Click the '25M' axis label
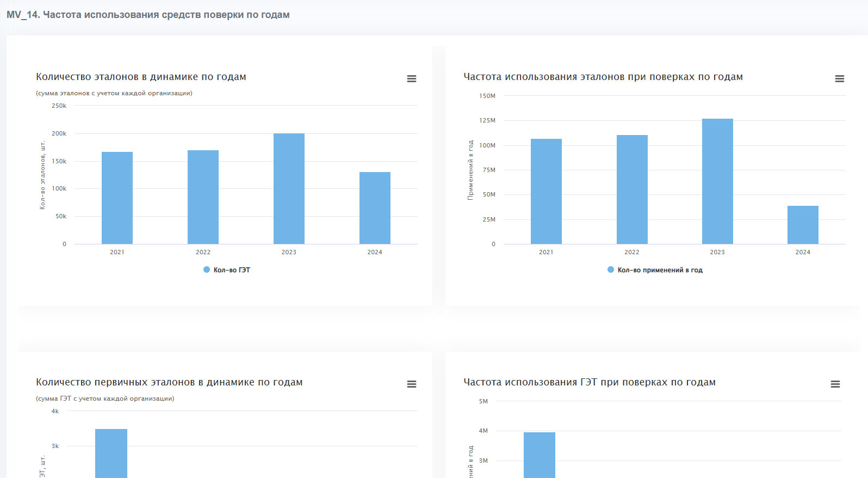The image size is (868, 478). pyautogui.click(x=489, y=219)
